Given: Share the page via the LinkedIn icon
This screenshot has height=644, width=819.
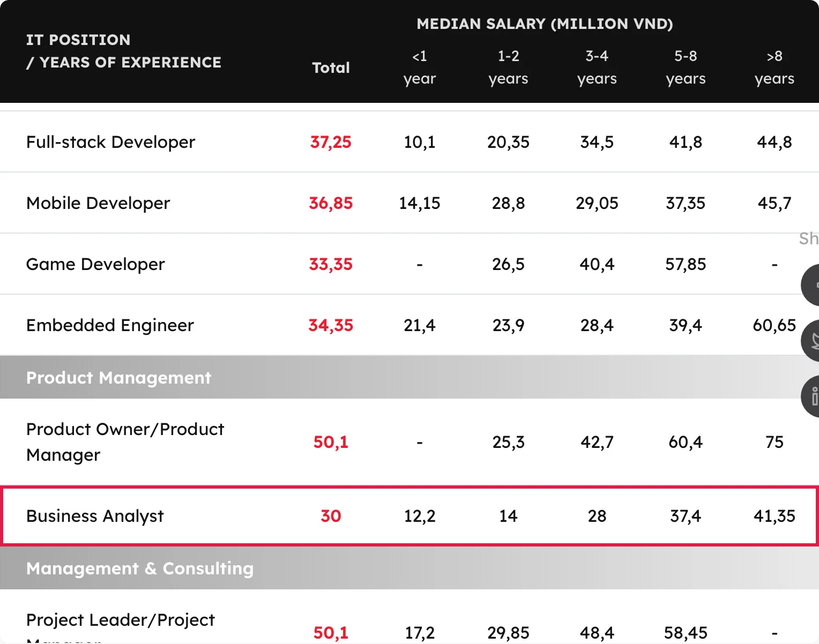Looking at the screenshot, I should pos(810,396).
